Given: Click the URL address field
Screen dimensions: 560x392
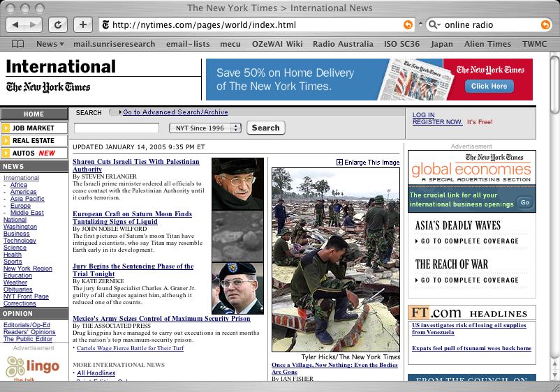Looking at the screenshot, I should [256, 24].
